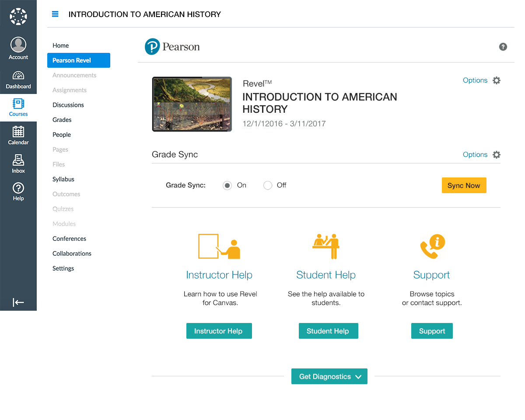Viewport: 525px width, 420px height.
Task: Click the Student Help desk illustration
Action: click(326, 246)
